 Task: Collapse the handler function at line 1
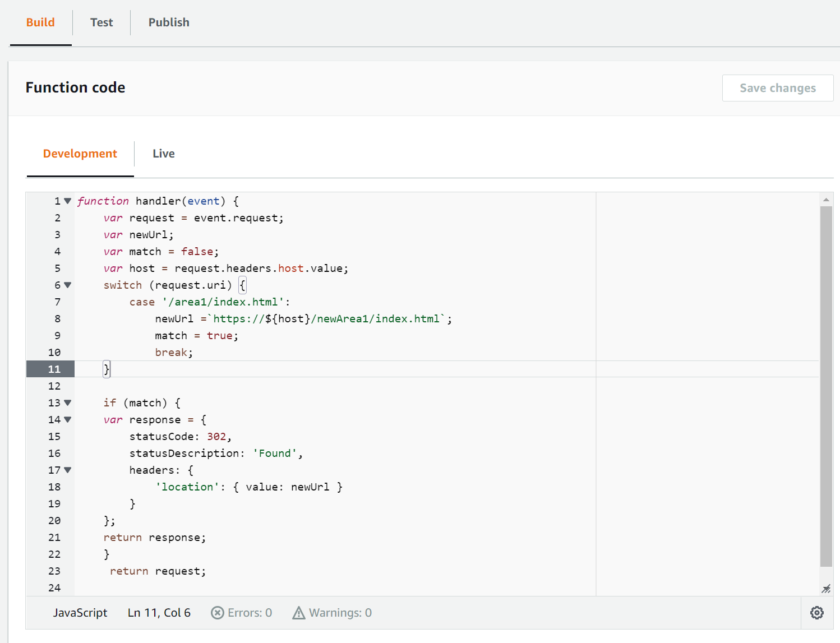[68, 201]
